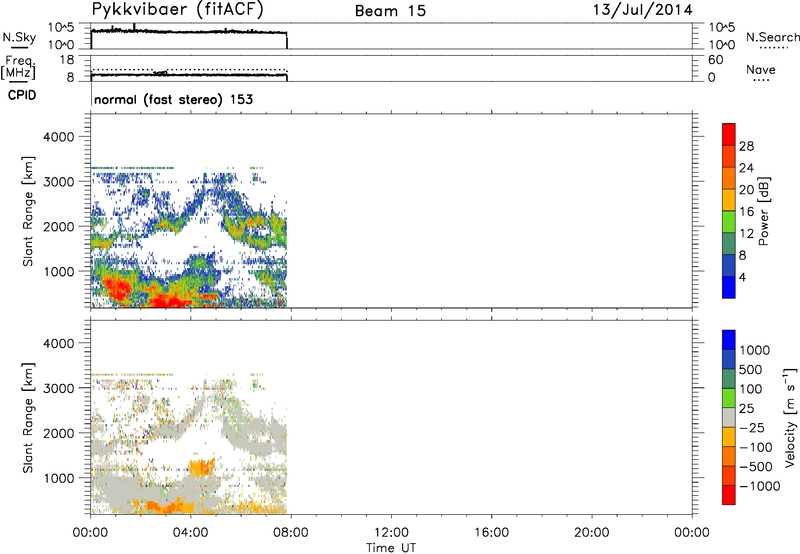800x554 pixels.
Task: Click the 'Pykkvibaer (fitACF)' plot title
Action: [x=178, y=9]
